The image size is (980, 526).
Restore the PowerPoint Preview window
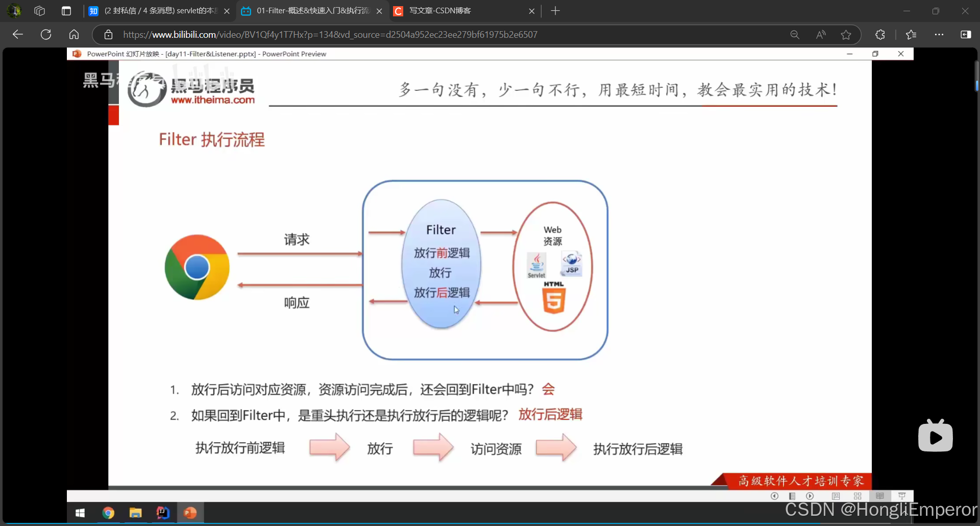point(875,54)
